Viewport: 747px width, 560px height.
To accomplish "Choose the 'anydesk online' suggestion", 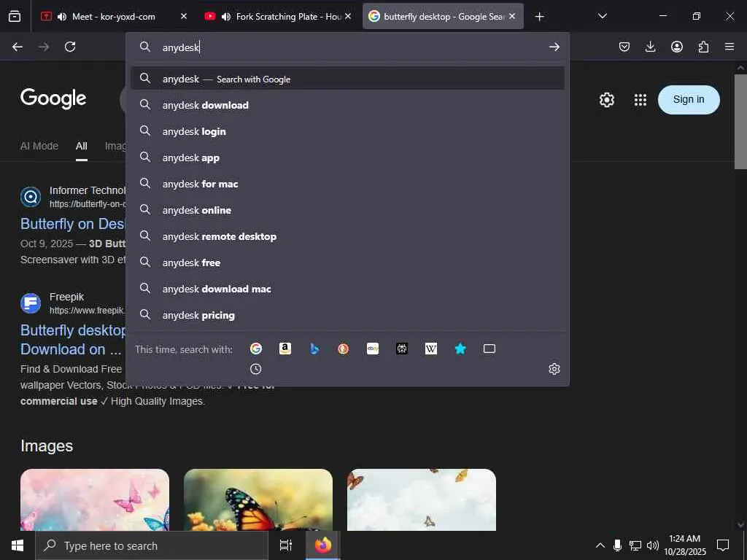I will tap(347, 210).
